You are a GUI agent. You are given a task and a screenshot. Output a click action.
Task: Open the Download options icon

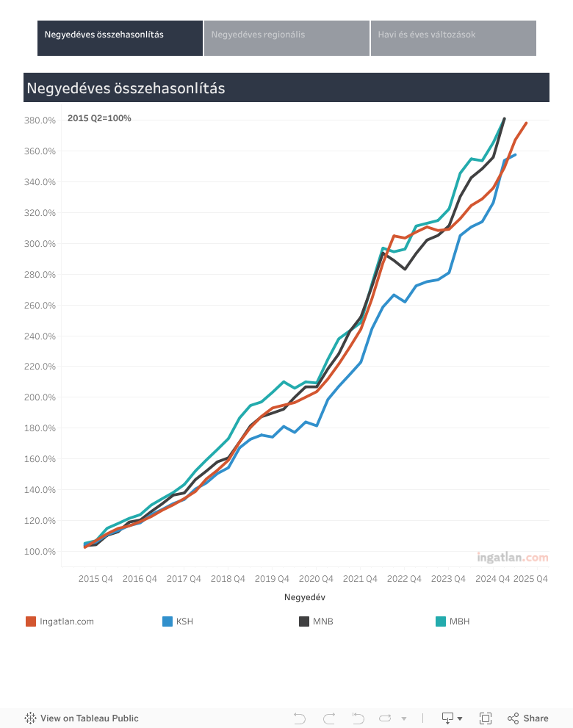point(447,718)
